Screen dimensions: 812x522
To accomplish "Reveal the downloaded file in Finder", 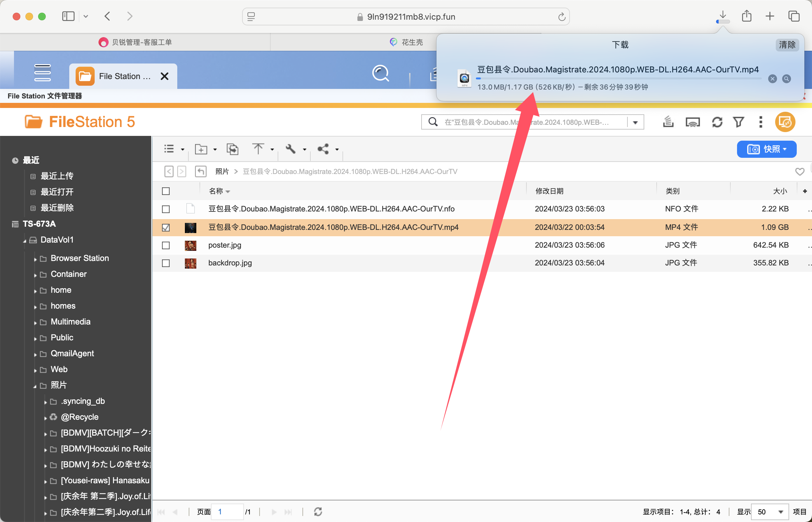I will point(786,79).
